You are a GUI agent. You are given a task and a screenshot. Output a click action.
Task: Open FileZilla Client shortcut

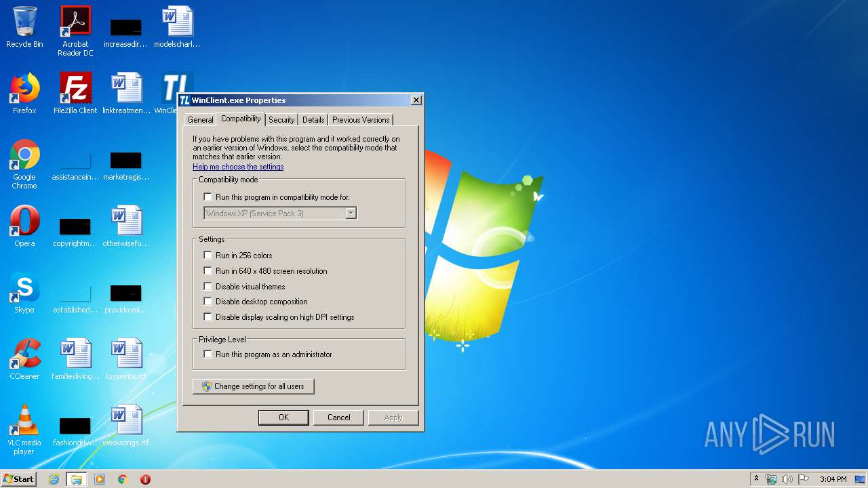75,94
